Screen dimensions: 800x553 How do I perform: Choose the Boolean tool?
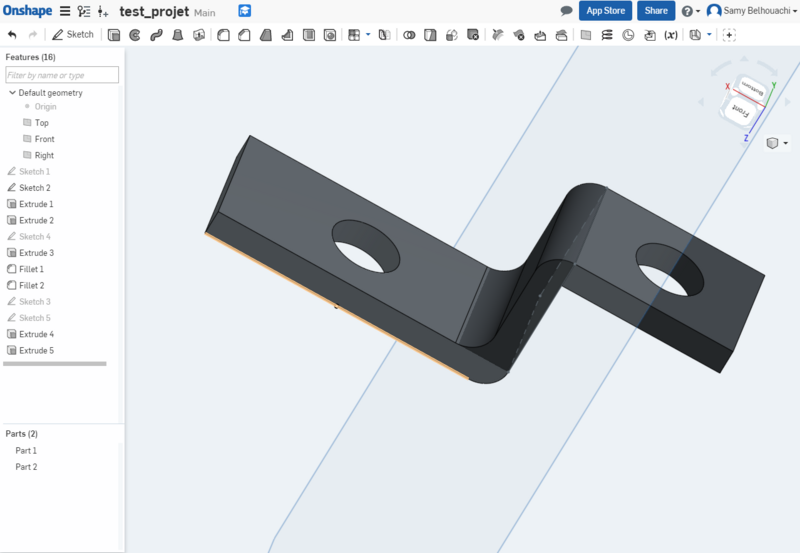click(x=409, y=35)
